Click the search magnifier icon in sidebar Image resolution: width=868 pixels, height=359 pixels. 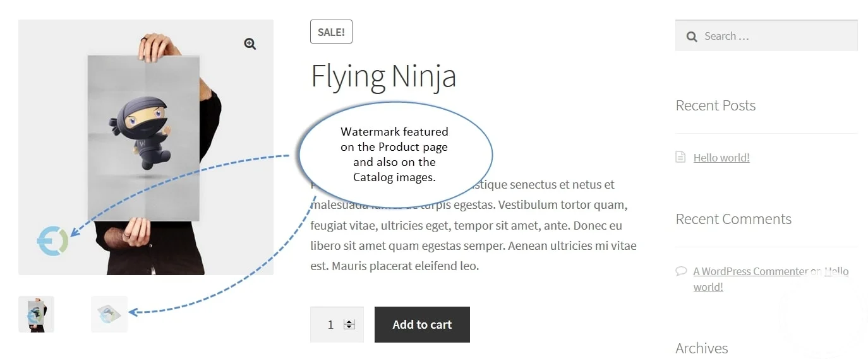point(692,37)
